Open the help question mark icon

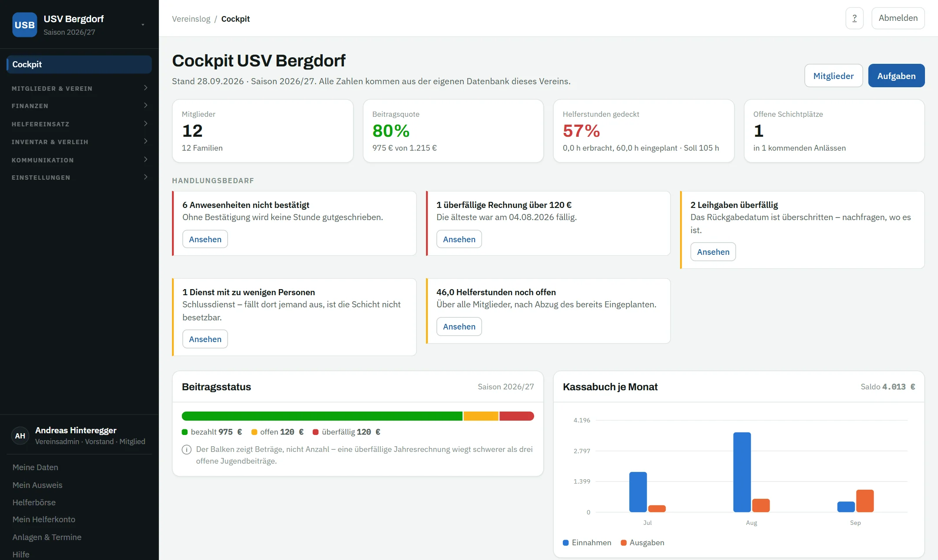(x=854, y=18)
